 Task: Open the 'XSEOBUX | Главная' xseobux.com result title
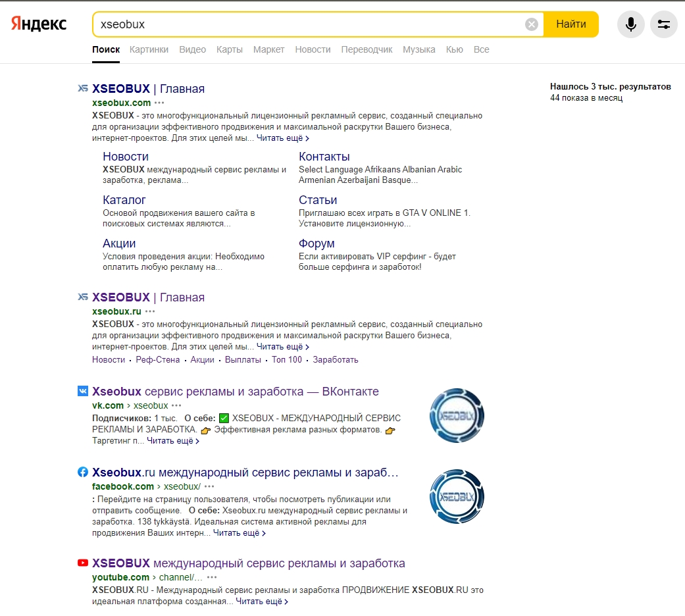(148, 89)
